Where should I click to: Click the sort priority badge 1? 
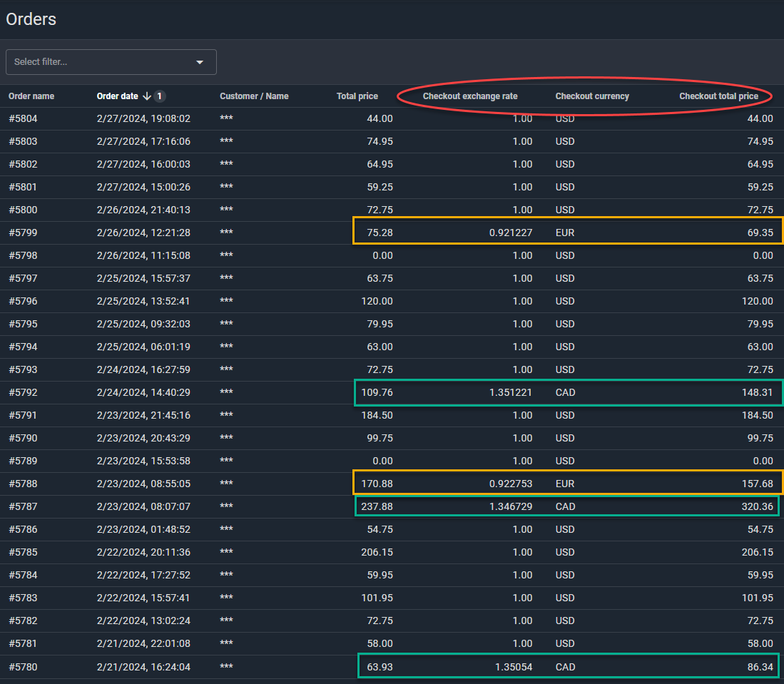(x=161, y=96)
